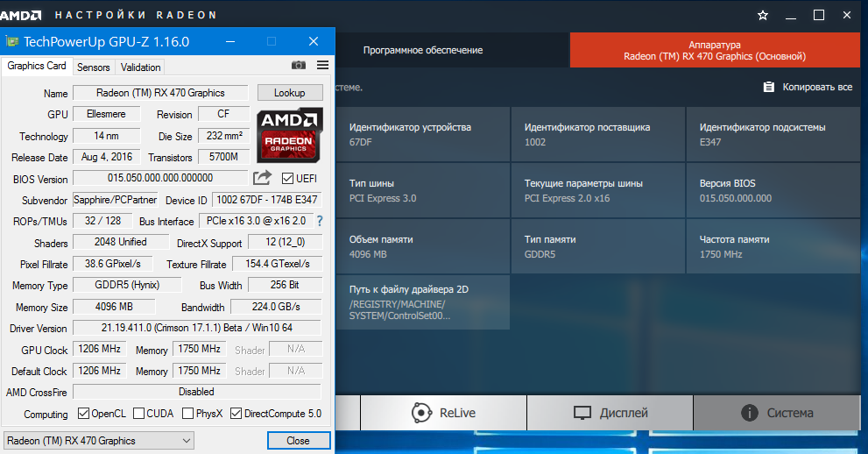Click the Close button in GPU-Z

[298, 441]
